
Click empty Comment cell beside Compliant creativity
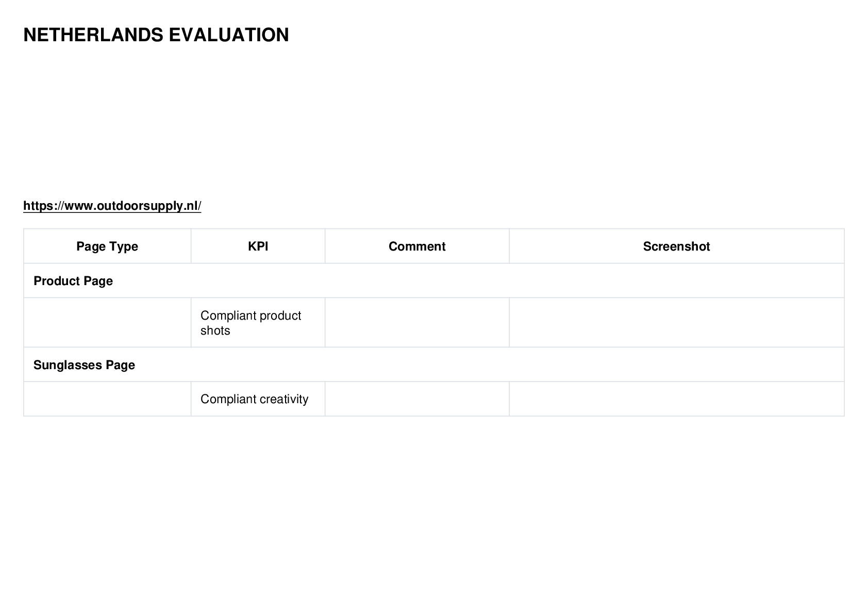click(417, 399)
